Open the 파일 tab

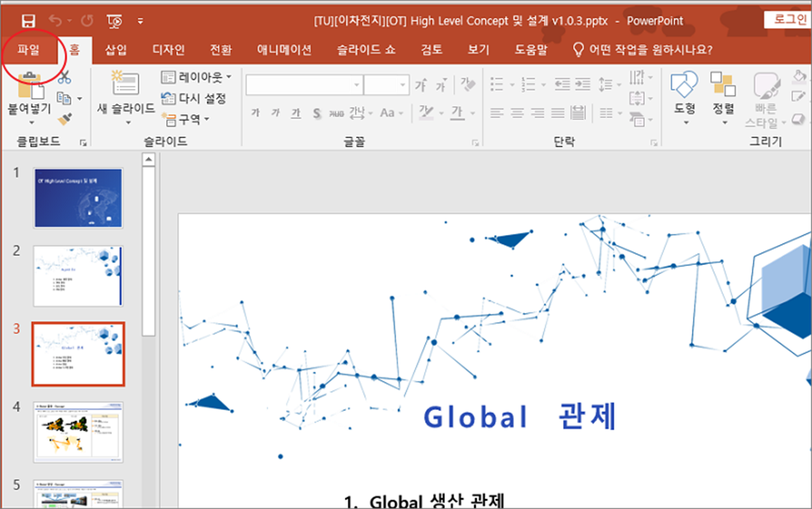click(x=29, y=50)
